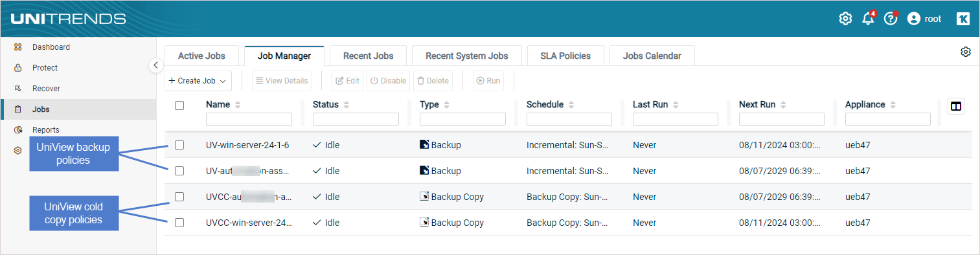Click the Disable toolbar button
The image size is (980, 255).
(389, 81)
